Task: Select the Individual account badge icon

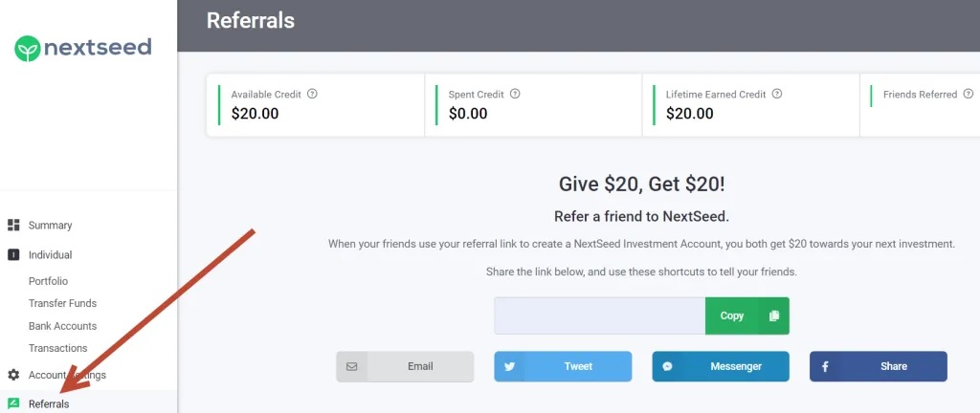Action: (x=13, y=254)
